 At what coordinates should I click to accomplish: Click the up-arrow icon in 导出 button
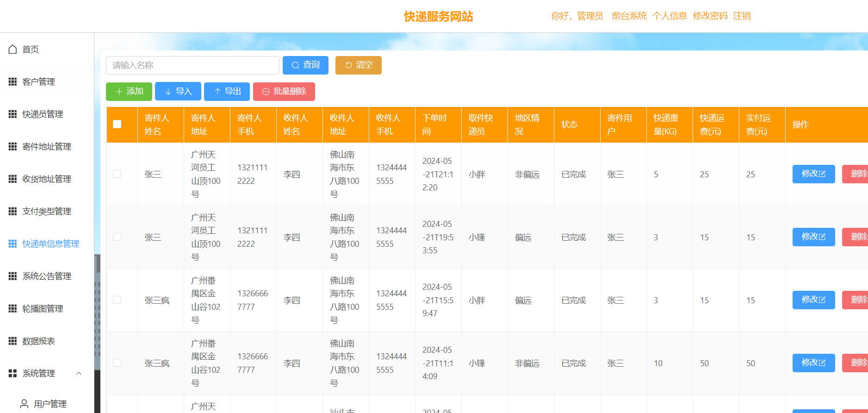(x=217, y=92)
